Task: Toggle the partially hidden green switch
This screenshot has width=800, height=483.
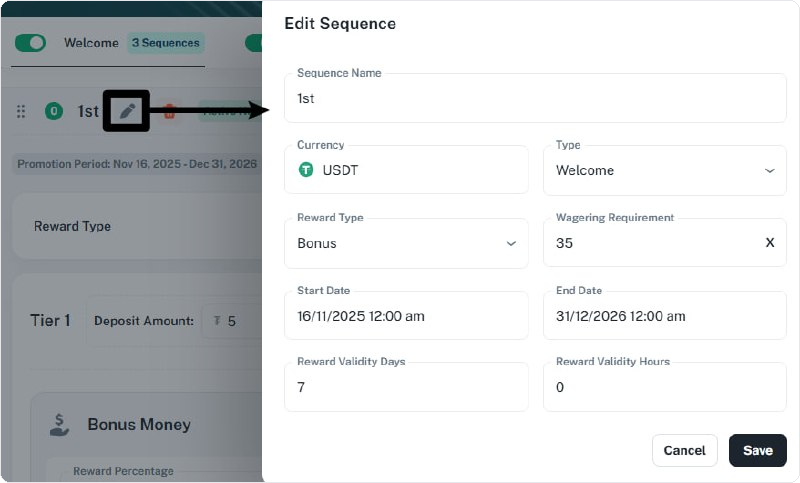Action: (254, 43)
